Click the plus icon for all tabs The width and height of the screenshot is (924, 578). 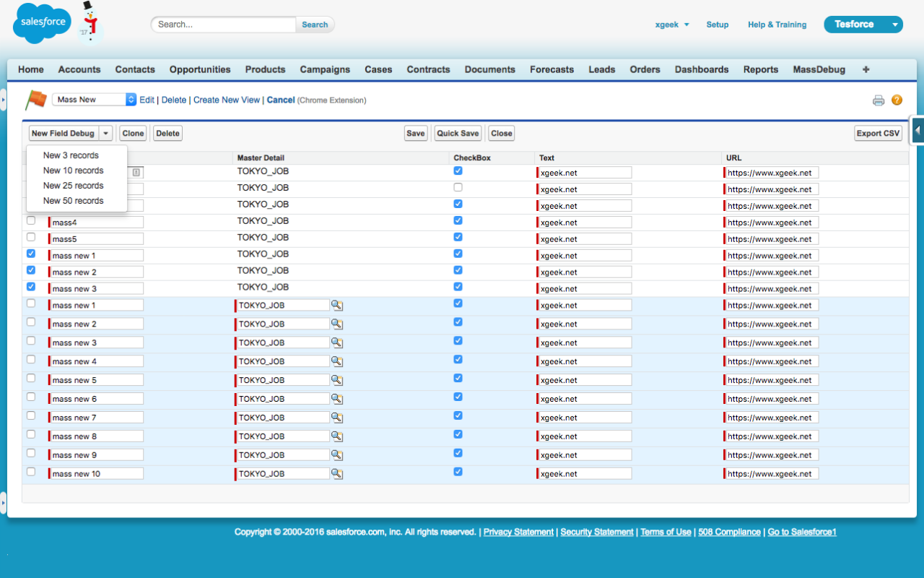coord(866,69)
